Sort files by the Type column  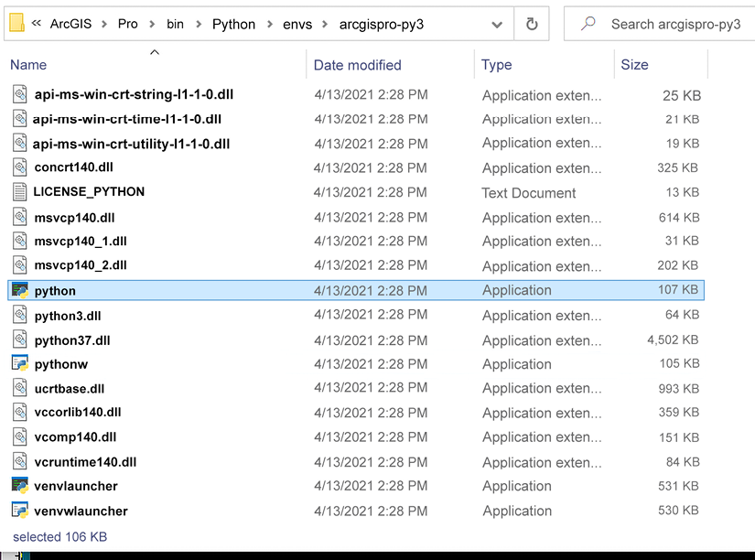pyautogui.click(x=496, y=65)
